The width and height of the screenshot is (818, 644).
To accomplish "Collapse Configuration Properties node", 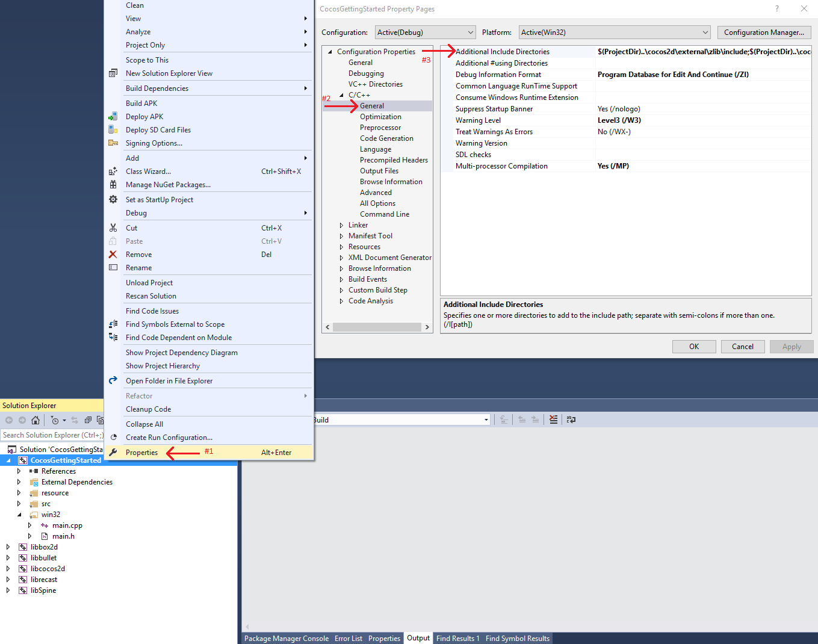I will click(330, 52).
